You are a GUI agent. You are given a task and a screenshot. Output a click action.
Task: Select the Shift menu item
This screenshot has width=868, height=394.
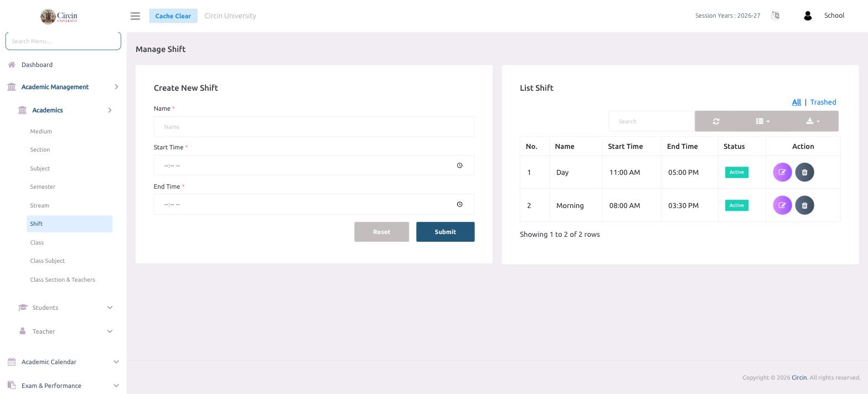point(69,224)
